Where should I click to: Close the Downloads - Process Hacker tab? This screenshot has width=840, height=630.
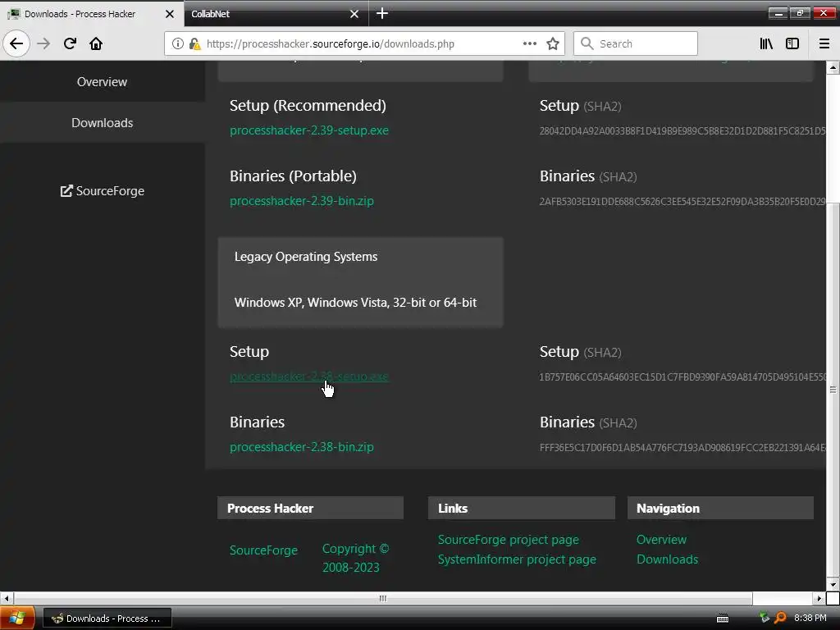tap(170, 14)
